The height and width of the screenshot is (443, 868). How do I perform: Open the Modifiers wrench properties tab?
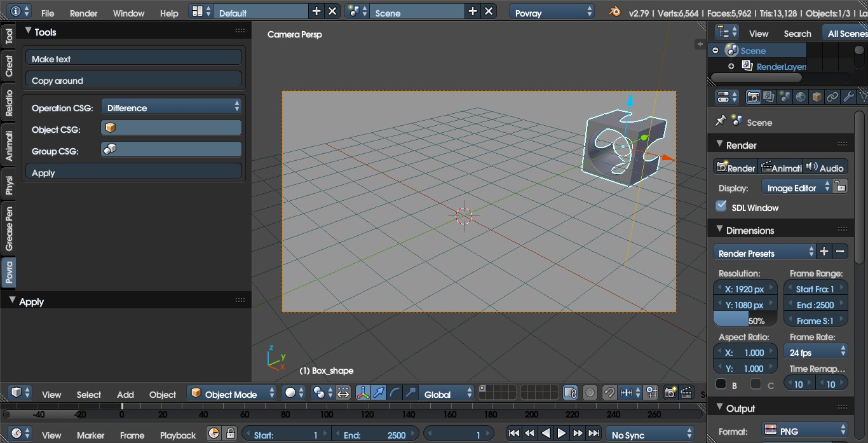848,97
